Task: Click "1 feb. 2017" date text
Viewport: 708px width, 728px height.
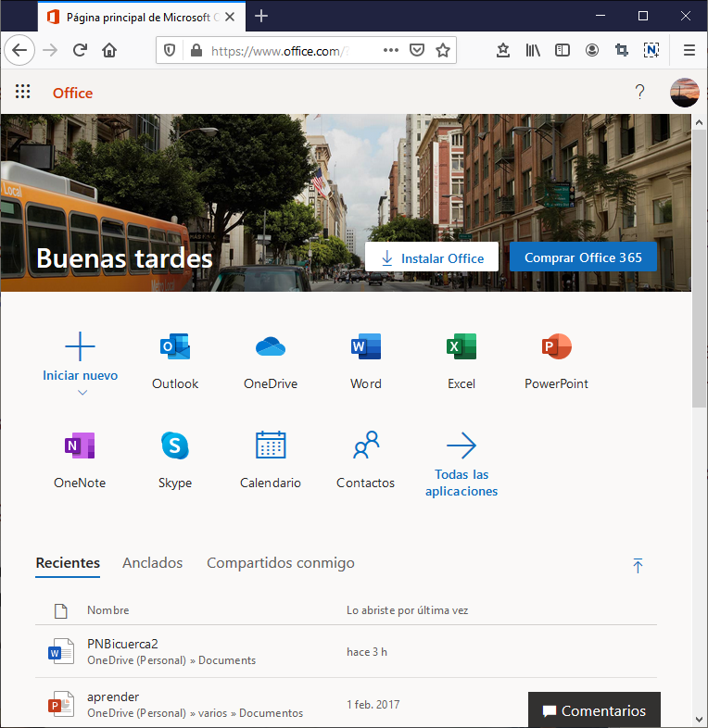Action: [x=373, y=704]
